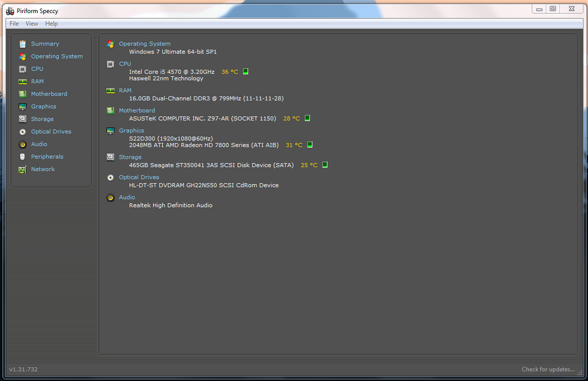The height and width of the screenshot is (381, 588).
Task: Open the View menu
Action: [32, 24]
